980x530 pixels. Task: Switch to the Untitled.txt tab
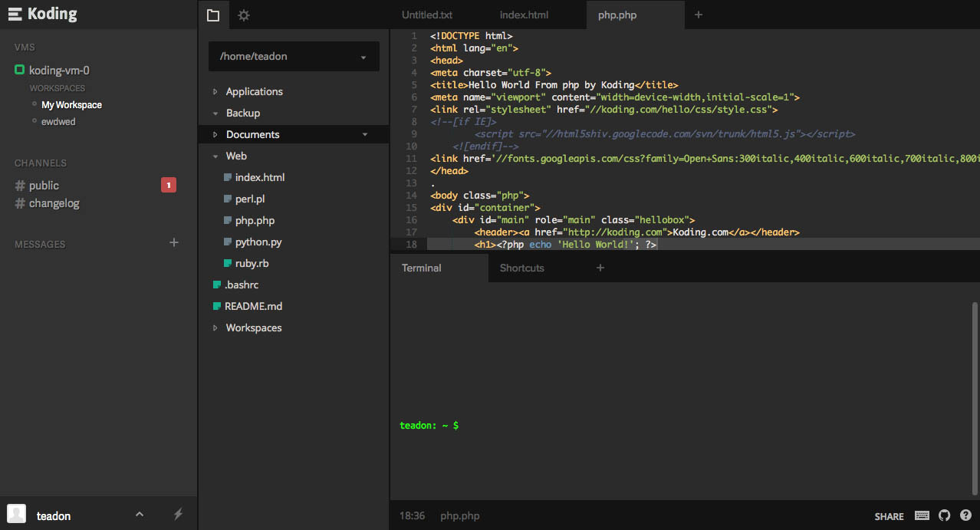click(427, 15)
